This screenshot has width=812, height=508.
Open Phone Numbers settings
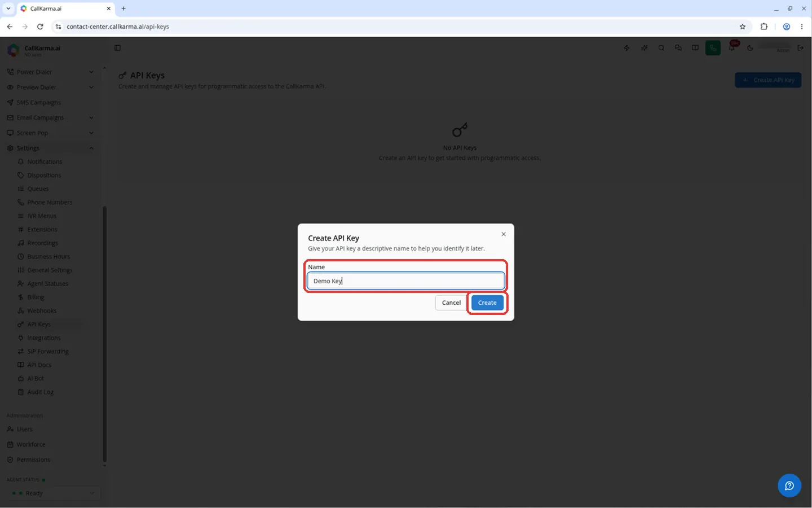(51, 202)
